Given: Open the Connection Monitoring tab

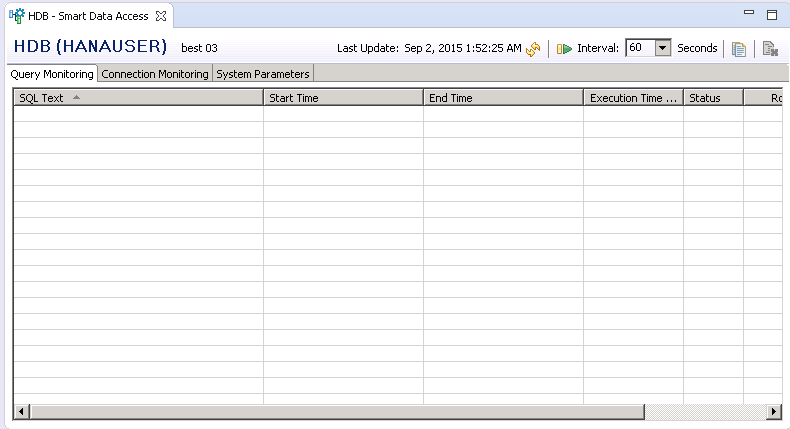Looking at the screenshot, I should pos(155,74).
